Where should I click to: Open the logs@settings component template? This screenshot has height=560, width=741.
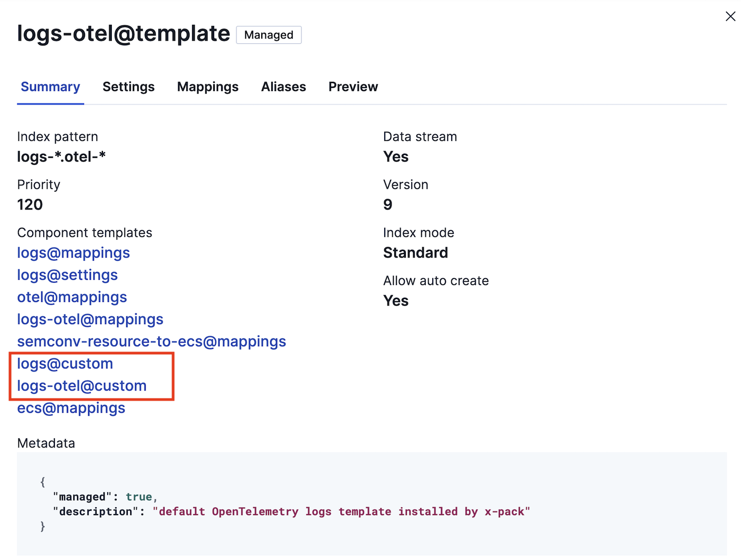[x=67, y=275]
